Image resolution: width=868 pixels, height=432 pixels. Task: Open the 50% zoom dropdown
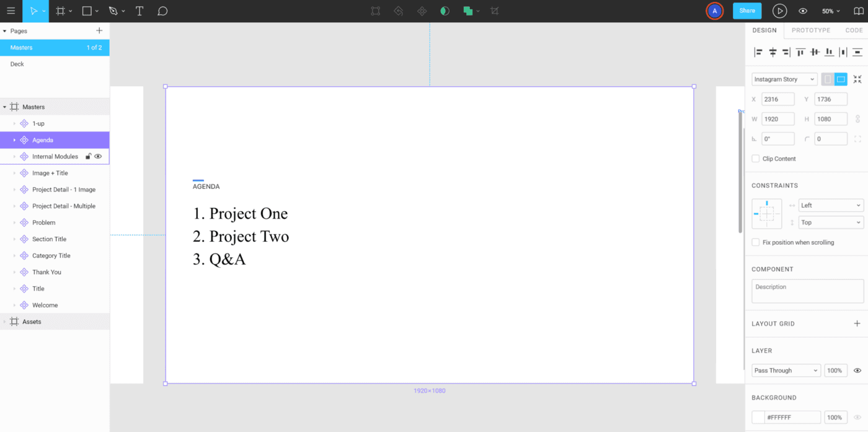tap(831, 11)
